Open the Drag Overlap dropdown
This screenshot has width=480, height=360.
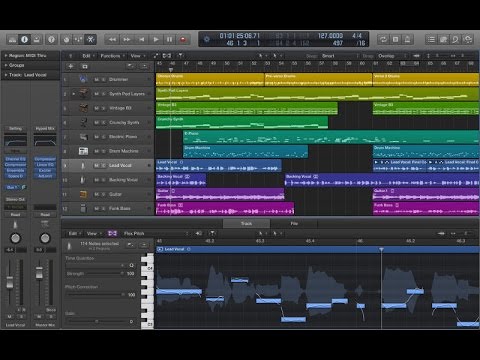392,56
